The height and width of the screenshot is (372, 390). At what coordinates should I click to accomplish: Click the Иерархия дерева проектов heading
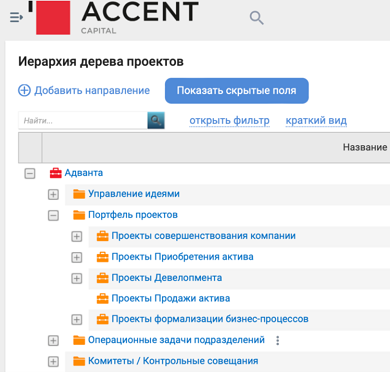[x=101, y=62]
